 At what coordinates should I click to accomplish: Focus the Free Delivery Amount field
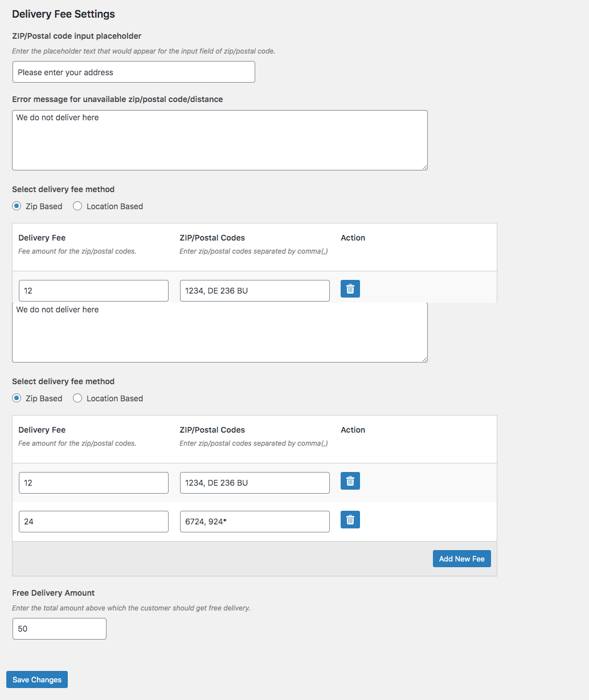[x=59, y=629]
